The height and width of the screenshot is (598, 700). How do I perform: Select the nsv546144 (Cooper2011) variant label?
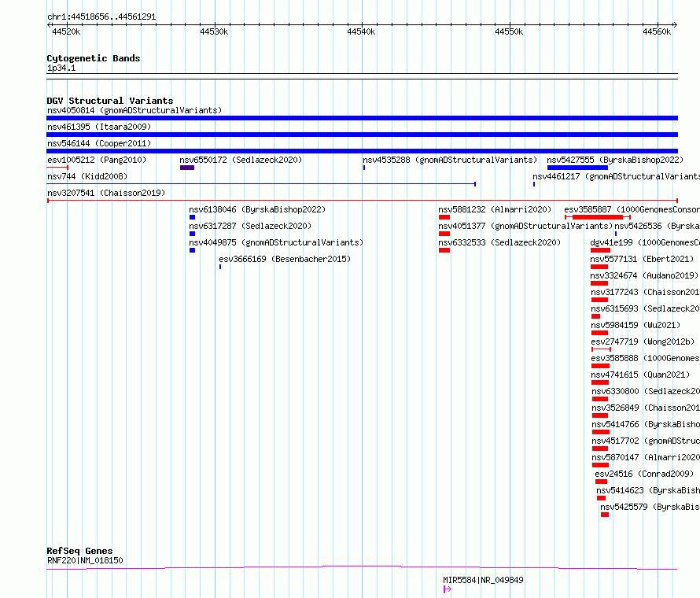[99, 143]
